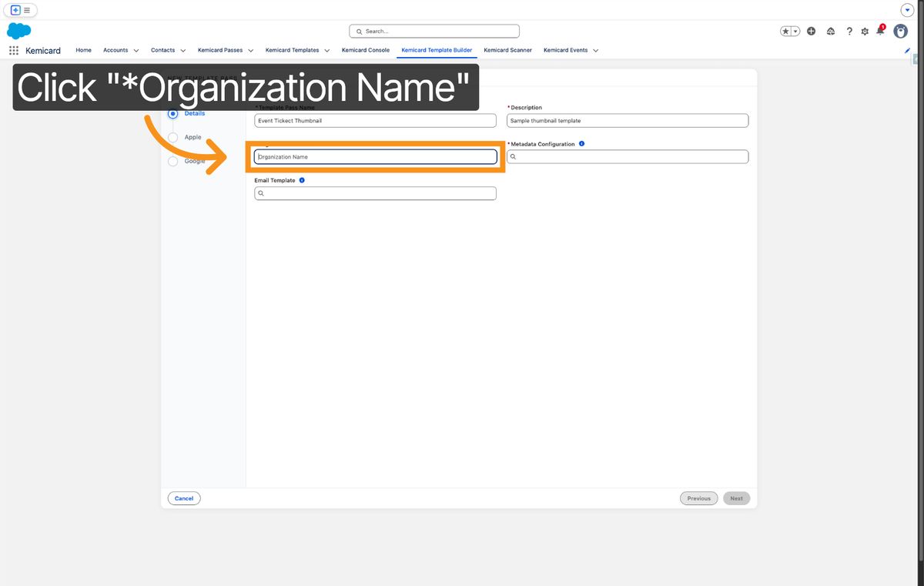This screenshot has height=586, width=924.
Task: Expand the Kemicard Templates tab chevron
Action: point(327,51)
